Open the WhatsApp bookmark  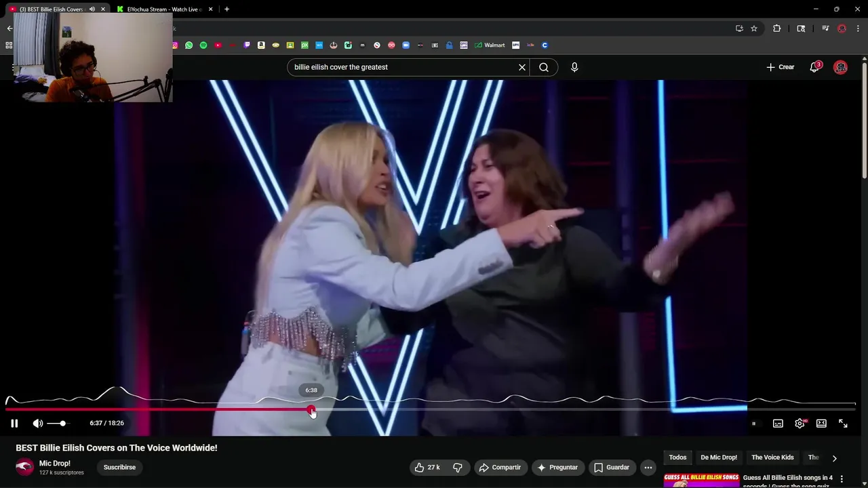[189, 45]
